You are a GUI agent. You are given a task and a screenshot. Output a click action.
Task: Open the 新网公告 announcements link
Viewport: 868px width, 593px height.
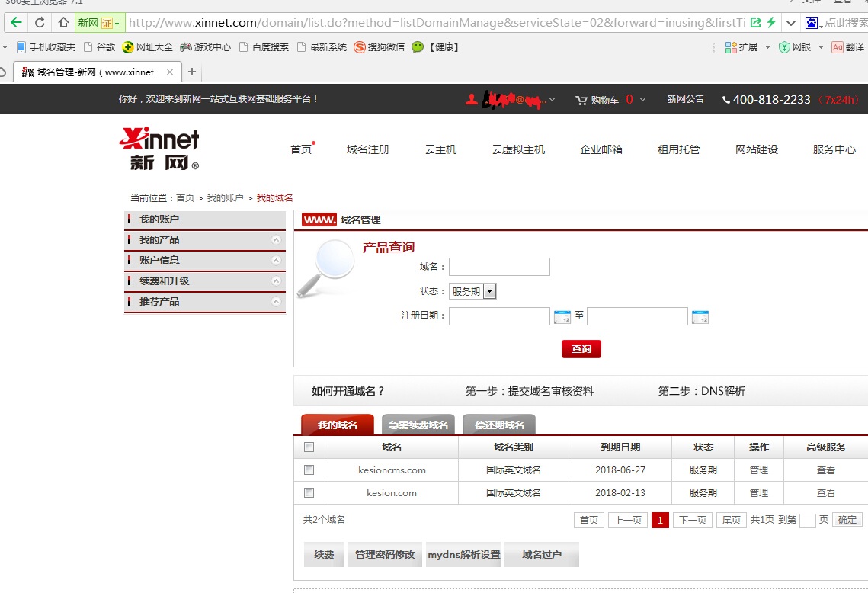click(x=685, y=99)
